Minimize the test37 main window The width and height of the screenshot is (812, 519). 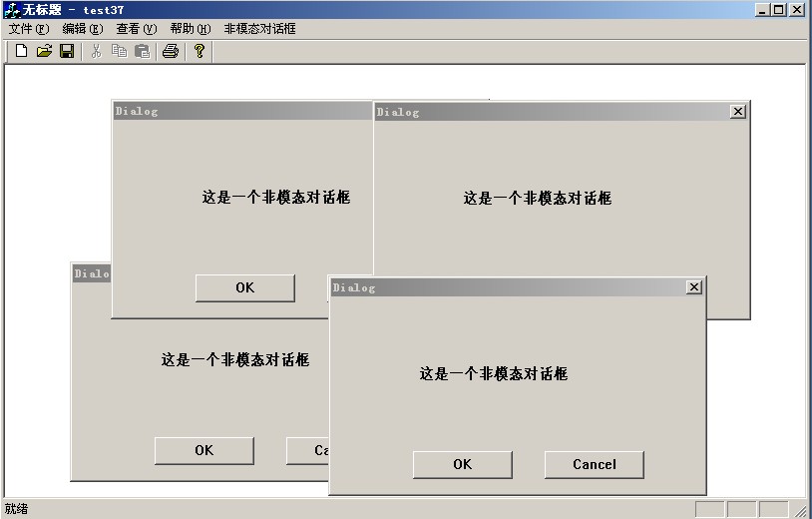pyautogui.click(x=762, y=10)
